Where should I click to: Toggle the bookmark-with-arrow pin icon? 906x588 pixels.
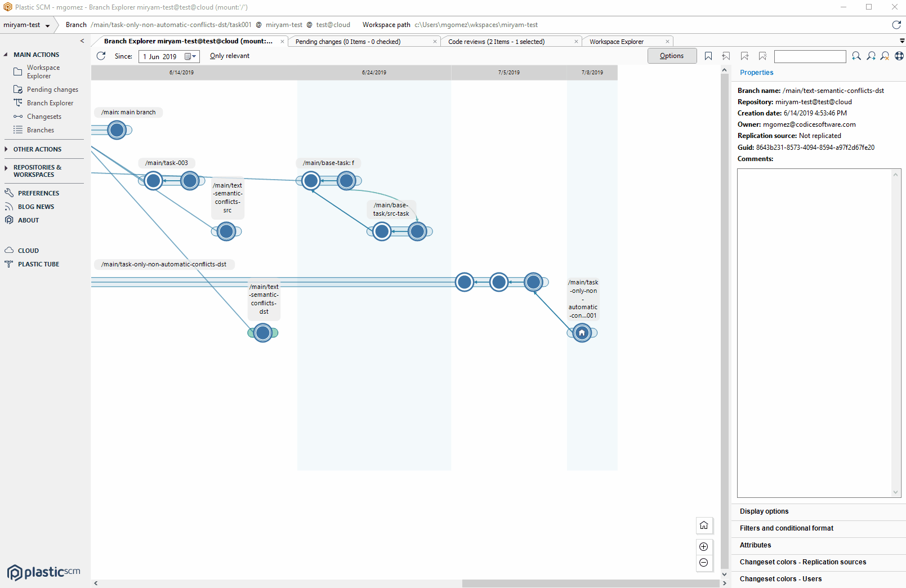click(726, 56)
